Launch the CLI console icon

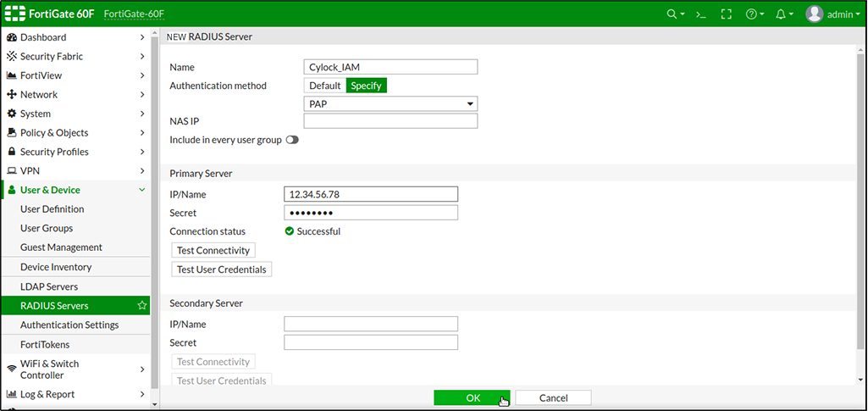tap(700, 14)
